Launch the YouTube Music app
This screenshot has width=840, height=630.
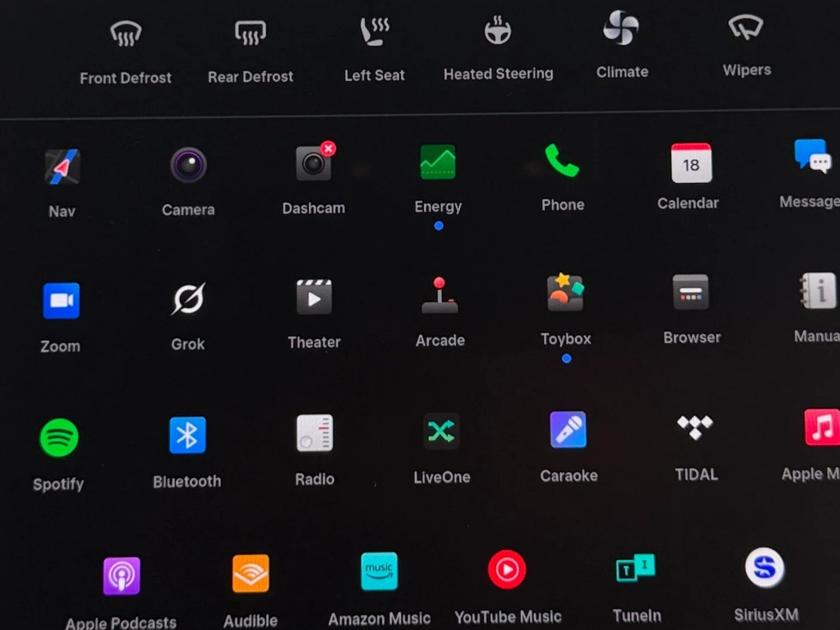click(507, 569)
